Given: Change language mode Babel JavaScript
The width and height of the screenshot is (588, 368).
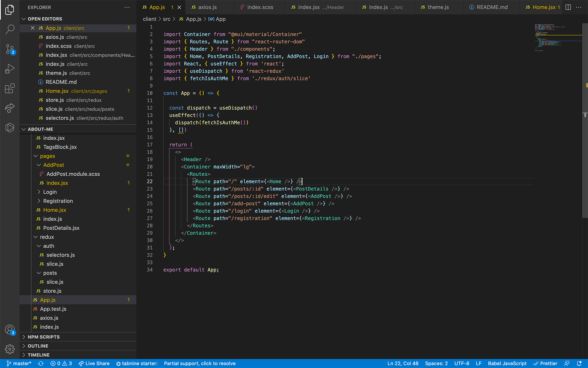Looking at the screenshot, I should click(x=507, y=363).
